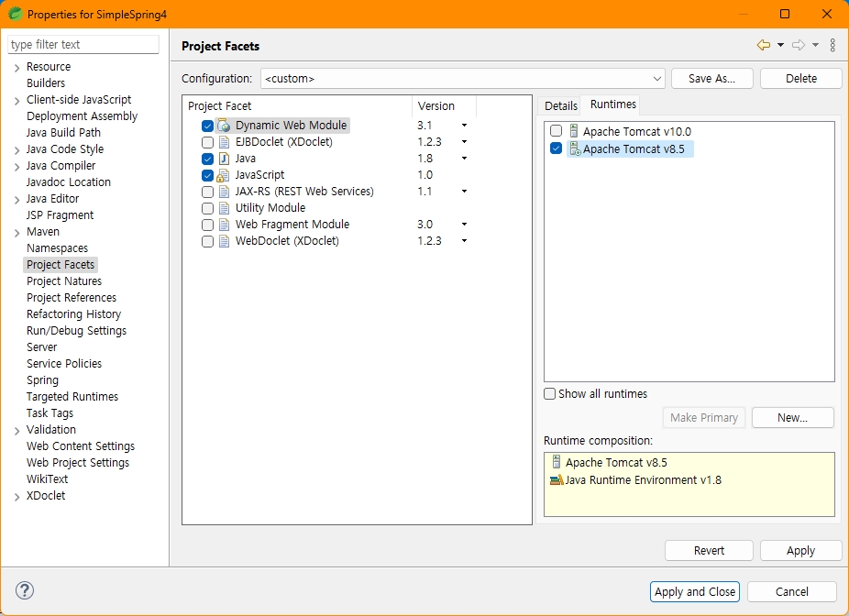The width and height of the screenshot is (849, 616).
Task: Toggle the JavaScript facet checkbox
Action: tap(207, 175)
